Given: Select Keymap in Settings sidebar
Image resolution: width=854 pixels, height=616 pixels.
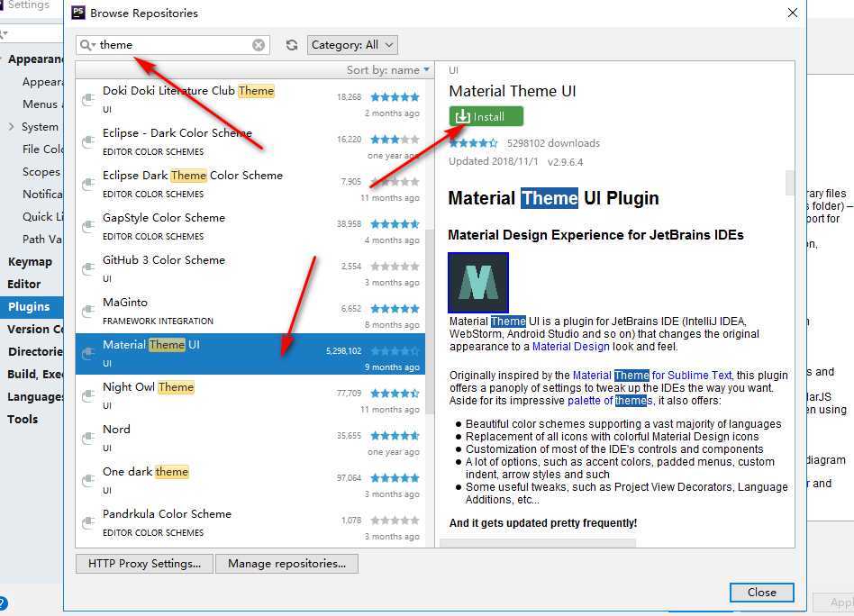Looking at the screenshot, I should 32,261.
